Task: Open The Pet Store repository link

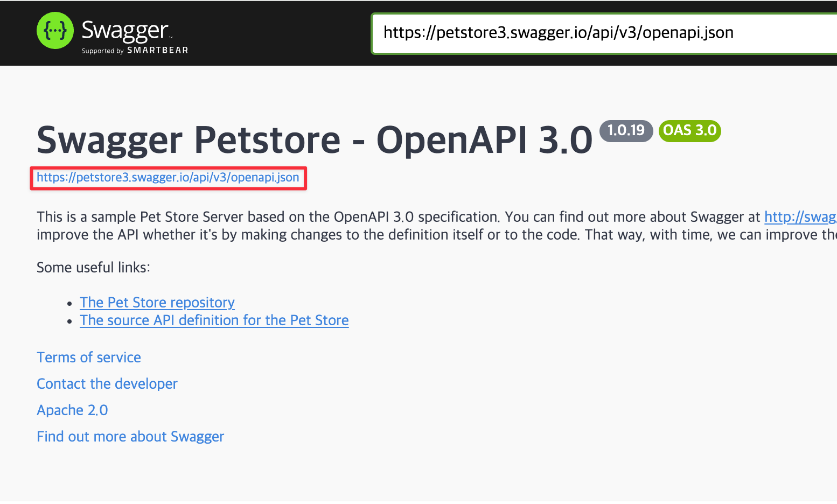Action: click(x=157, y=303)
